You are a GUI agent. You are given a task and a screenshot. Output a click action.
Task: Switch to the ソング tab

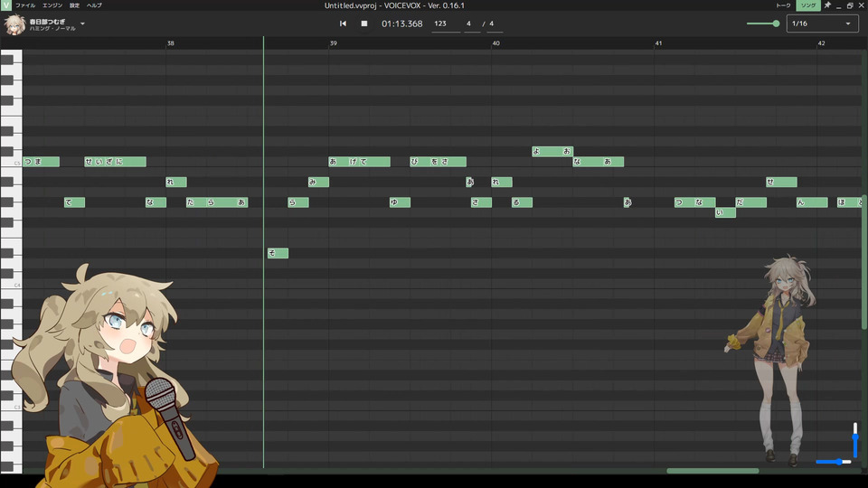tap(808, 5)
